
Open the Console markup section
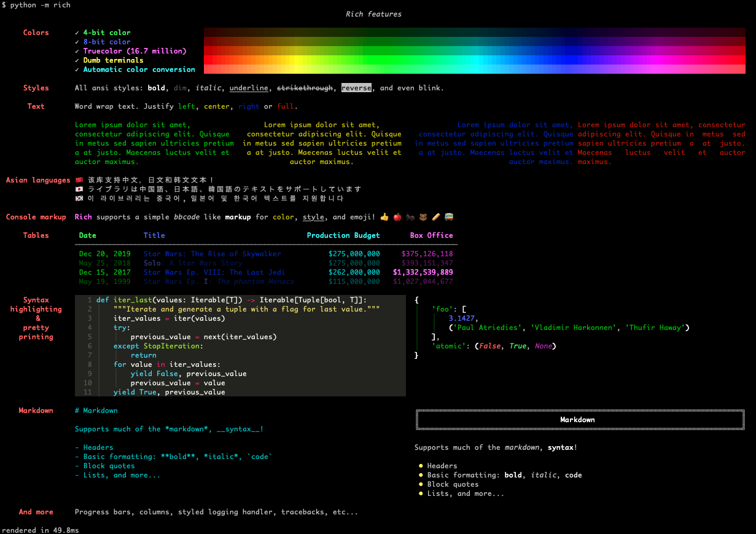tap(36, 217)
